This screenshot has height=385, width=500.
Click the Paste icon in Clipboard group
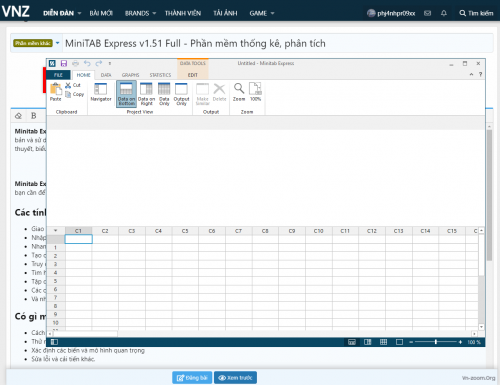tap(56, 92)
